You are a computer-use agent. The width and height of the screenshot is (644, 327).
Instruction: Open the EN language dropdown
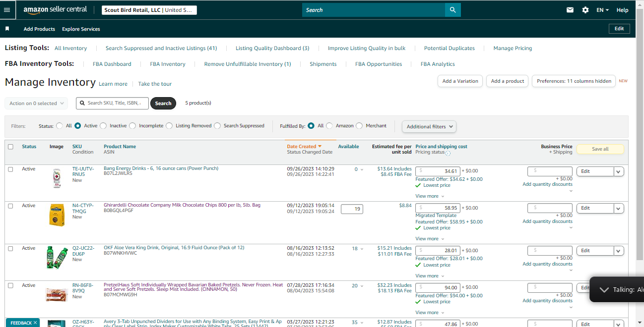coord(602,10)
